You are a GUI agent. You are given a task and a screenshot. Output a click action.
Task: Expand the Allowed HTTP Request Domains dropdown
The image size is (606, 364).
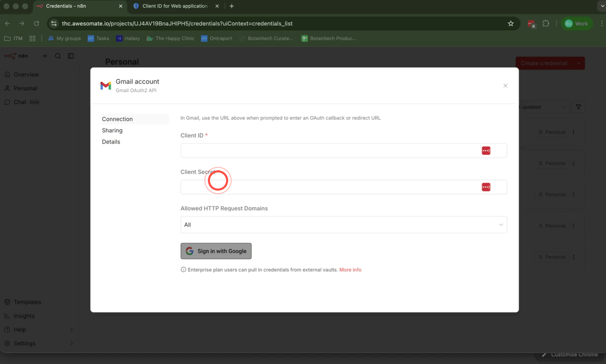500,224
